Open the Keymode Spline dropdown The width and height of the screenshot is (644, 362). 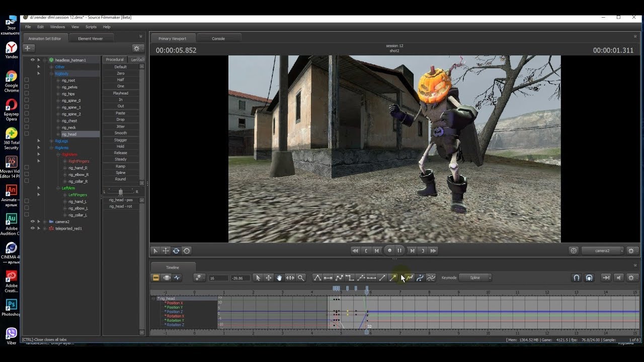pos(475,278)
